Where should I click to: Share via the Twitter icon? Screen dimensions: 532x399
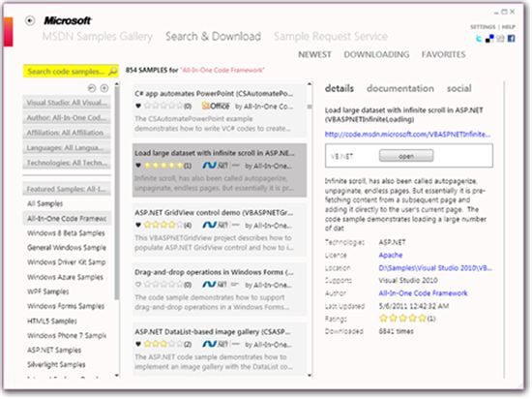pos(479,39)
